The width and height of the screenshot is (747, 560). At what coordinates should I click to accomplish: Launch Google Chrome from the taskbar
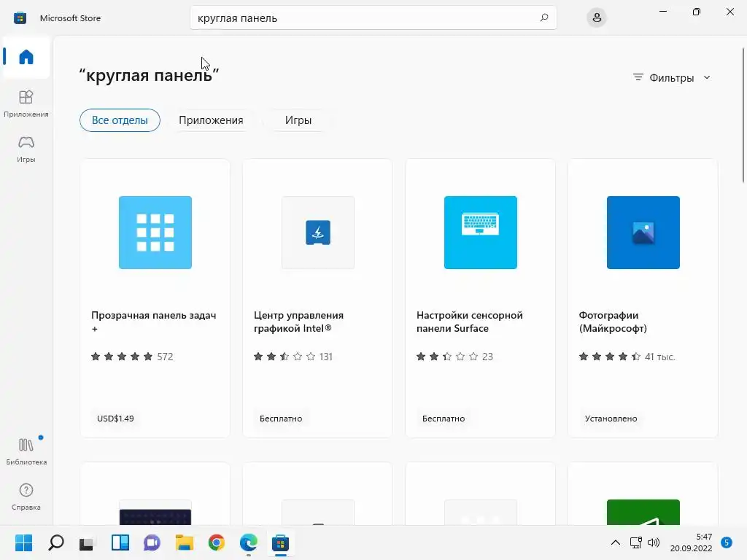[x=216, y=542]
